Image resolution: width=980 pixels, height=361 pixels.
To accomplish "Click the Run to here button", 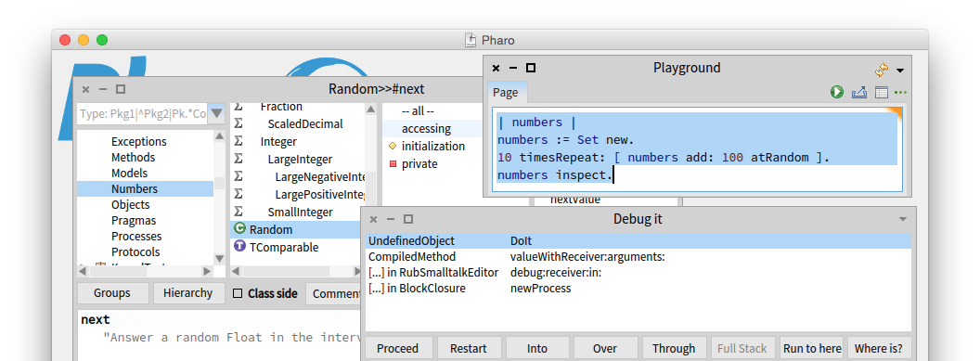I will tap(812, 349).
